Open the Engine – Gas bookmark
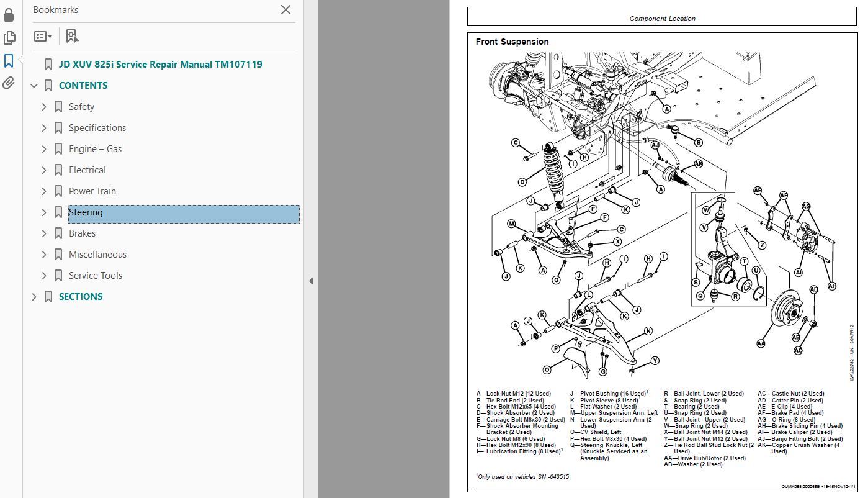Viewport: 868px width, 498px height. (95, 149)
